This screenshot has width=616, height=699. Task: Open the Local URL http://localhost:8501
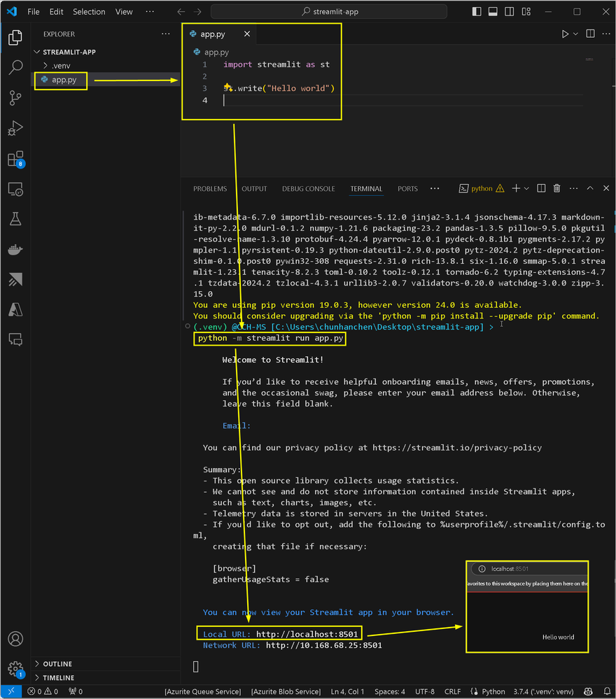307,635
